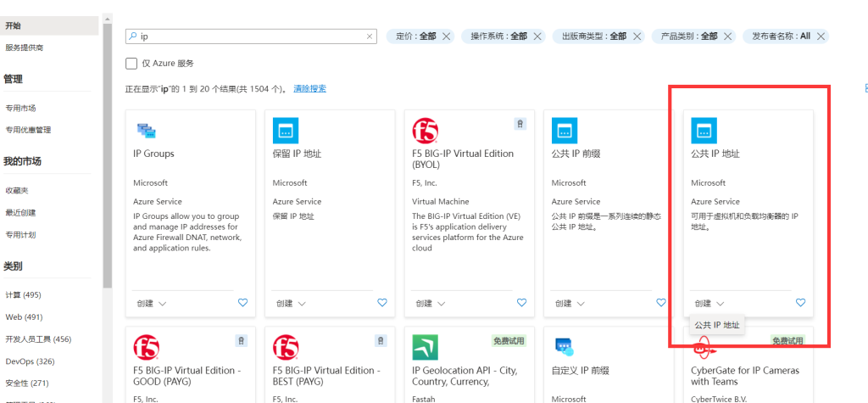Open the 公共 IP 前缀 card title
The image size is (868, 403).
pyautogui.click(x=576, y=154)
